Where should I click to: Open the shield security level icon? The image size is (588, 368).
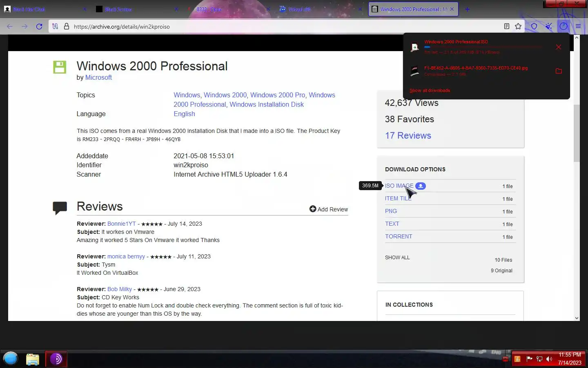[x=534, y=27]
